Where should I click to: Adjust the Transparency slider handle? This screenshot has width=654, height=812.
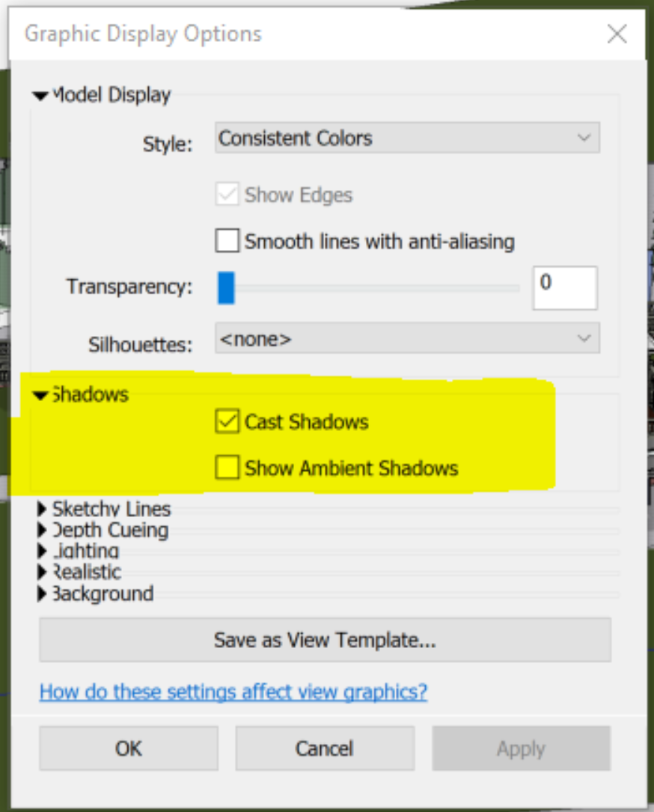coord(227,288)
